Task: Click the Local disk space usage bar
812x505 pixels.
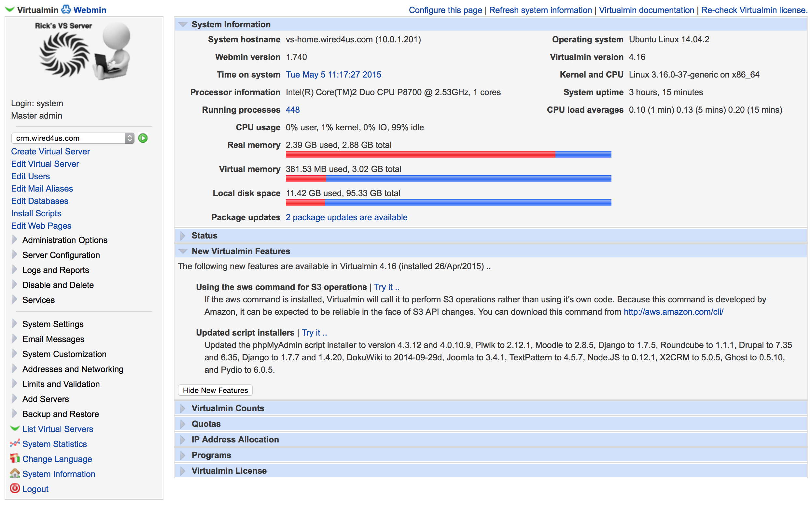Action: point(449,202)
